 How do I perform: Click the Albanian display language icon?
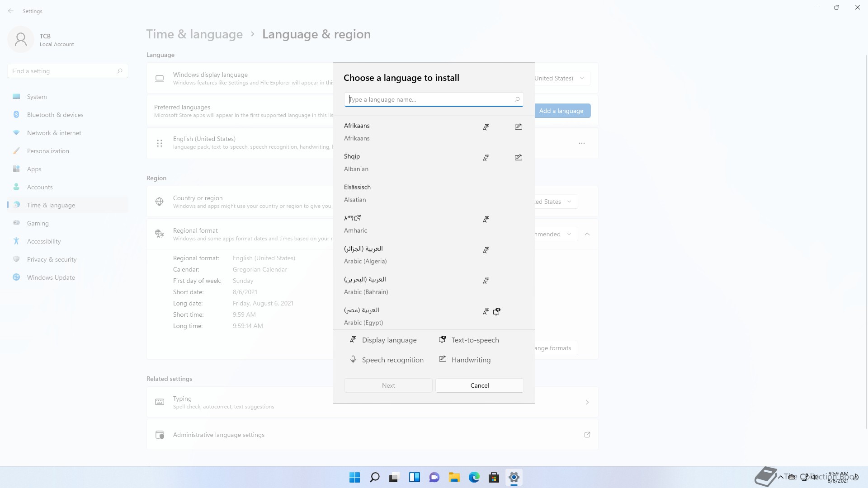[x=486, y=158]
